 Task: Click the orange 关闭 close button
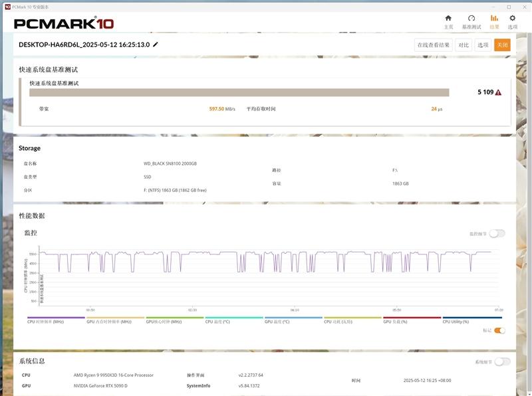coord(502,45)
